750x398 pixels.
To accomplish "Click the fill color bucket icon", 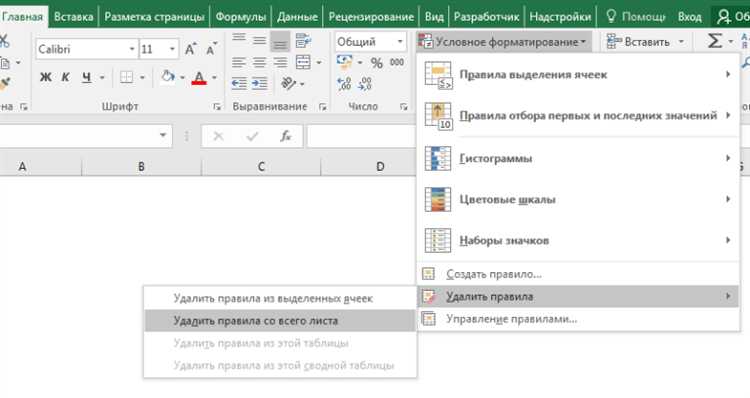I will tap(167, 77).
